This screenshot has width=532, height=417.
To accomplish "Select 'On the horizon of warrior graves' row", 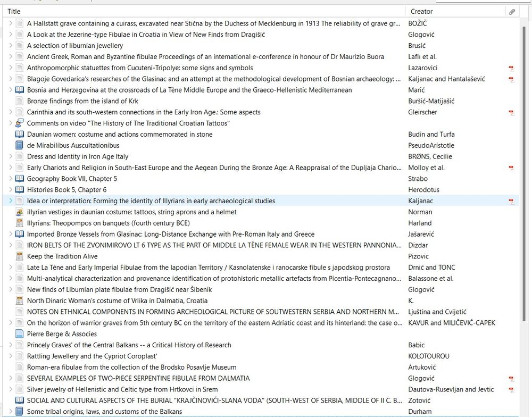I will pos(261,323).
